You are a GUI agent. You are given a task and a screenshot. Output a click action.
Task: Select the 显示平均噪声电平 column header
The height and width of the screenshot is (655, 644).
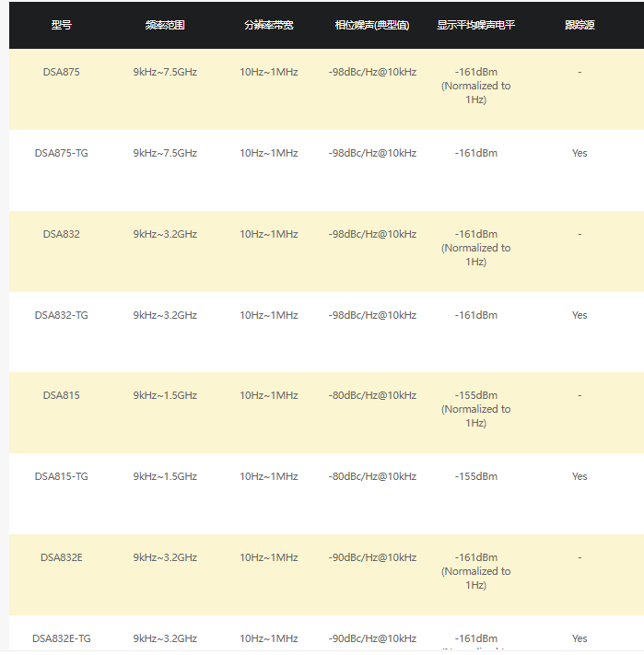pyautogui.click(x=475, y=25)
